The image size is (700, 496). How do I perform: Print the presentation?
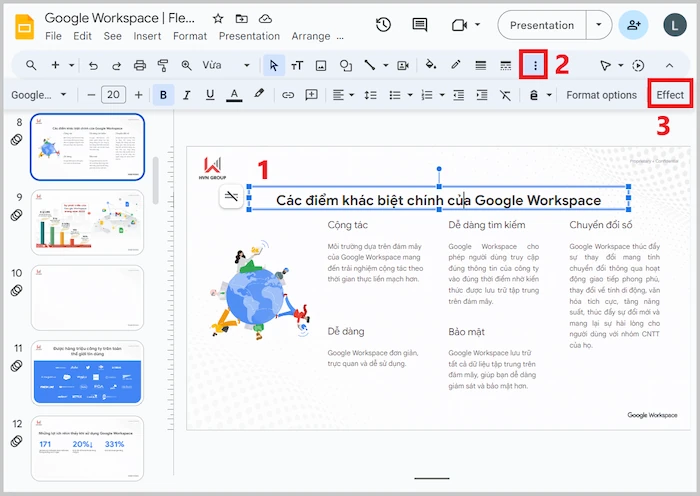[140, 66]
